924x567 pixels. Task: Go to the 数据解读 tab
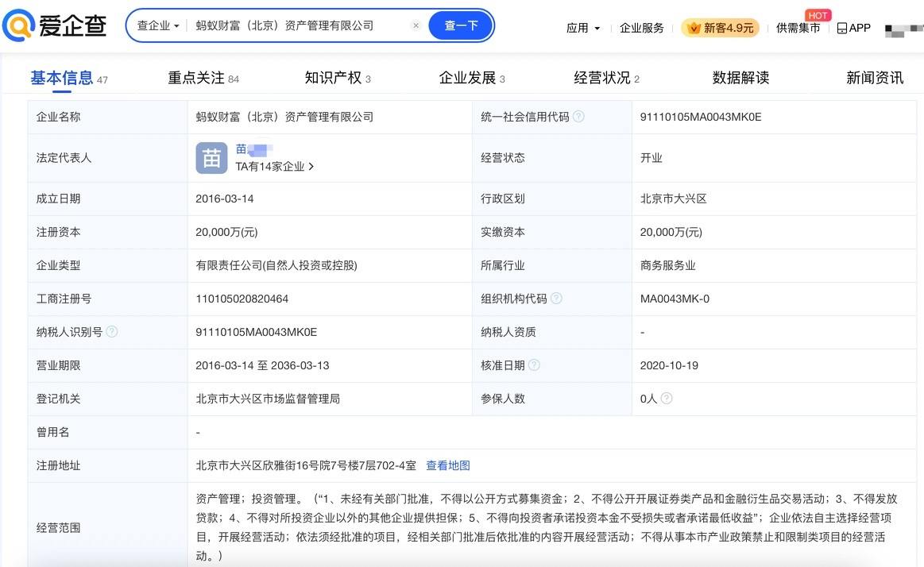pyautogui.click(x=740, y=78)
